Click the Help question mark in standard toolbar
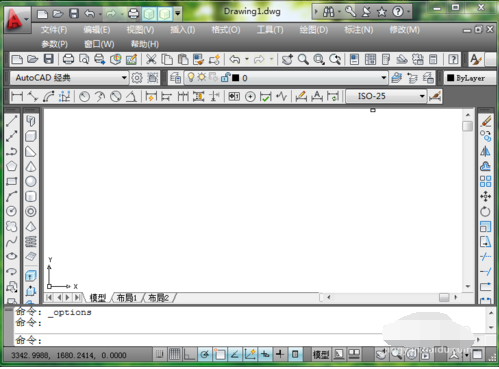 point(453,60)
